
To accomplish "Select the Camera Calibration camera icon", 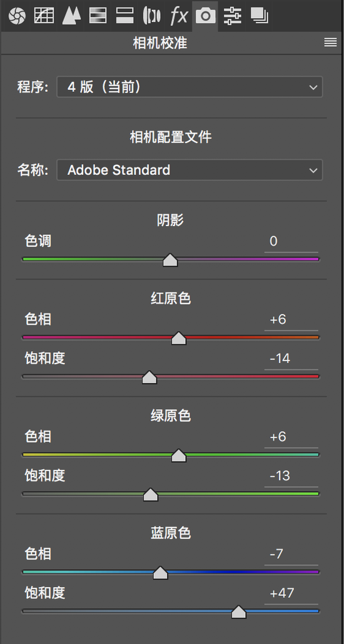I will (x=205, y=16).
